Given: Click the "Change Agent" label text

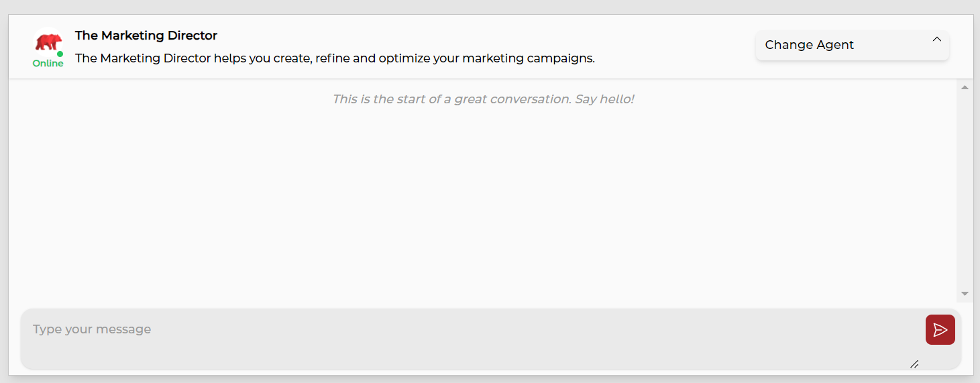Looking at the screenshot, I should point(809,45).
